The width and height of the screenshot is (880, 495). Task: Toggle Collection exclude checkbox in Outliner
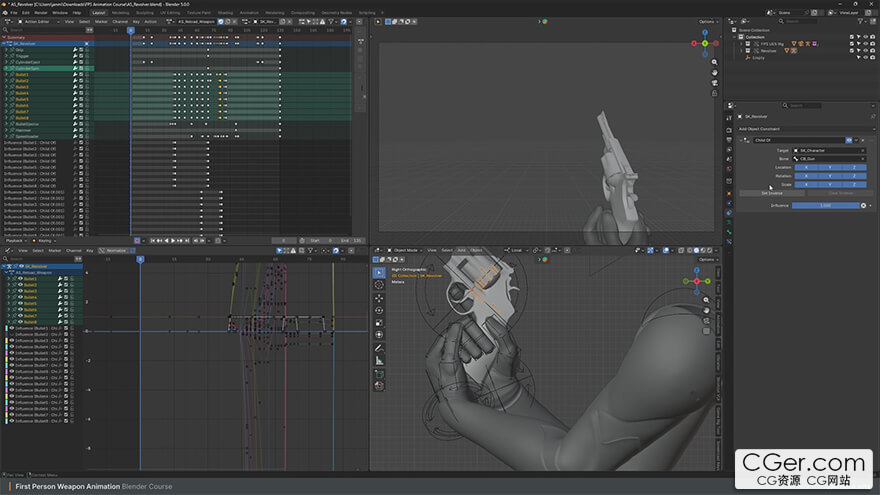(852, 37)
